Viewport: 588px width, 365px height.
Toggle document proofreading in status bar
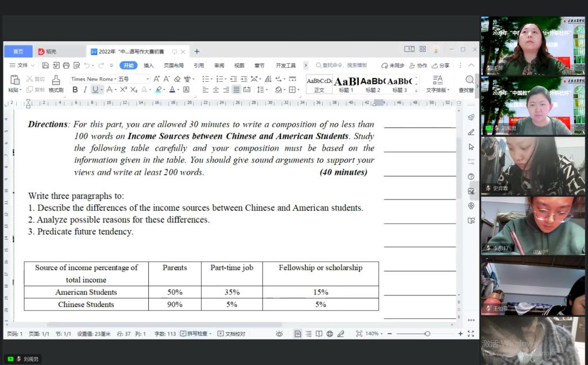click(x=231, y=334)
